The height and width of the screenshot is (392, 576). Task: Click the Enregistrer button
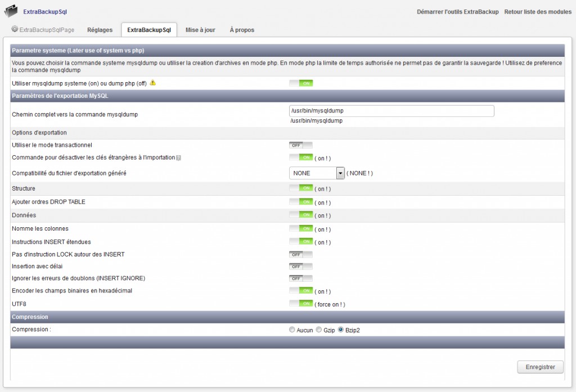(540, 367)
